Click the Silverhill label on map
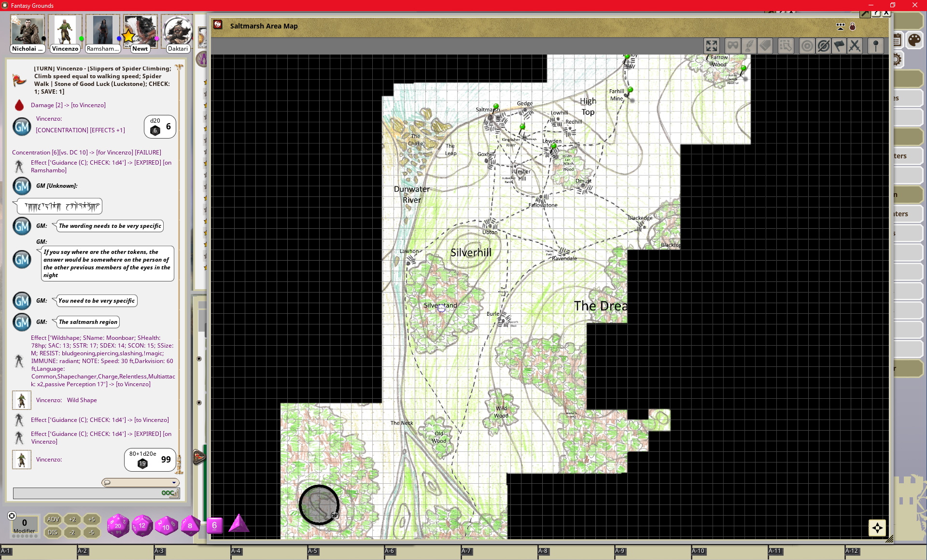The height and width of the screenshot is (560, 927). (x=471, y=253)
